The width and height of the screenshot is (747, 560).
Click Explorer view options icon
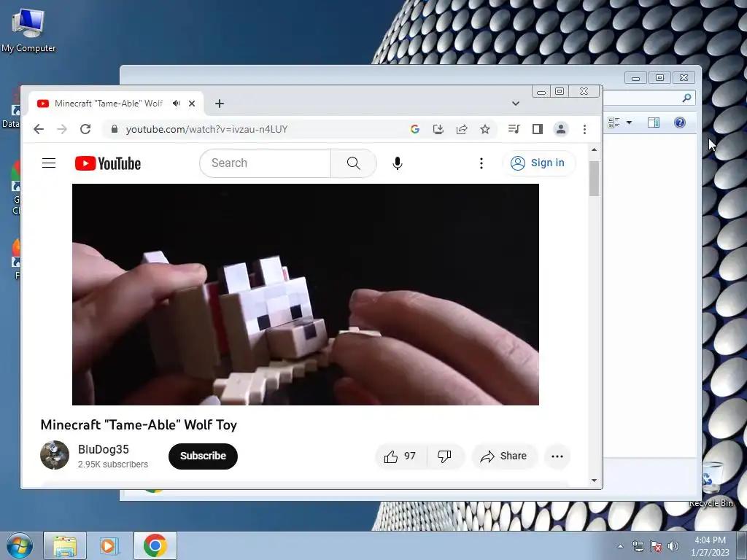point(614,122)
